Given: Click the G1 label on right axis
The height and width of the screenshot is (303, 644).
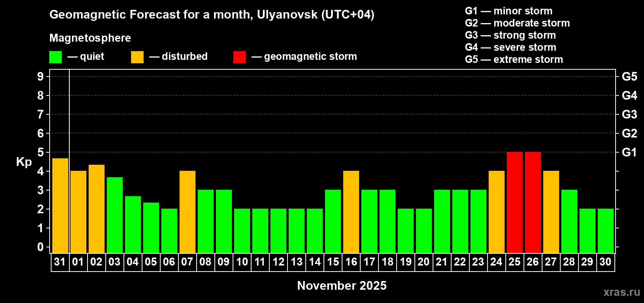Looking at the screenshot, I should point(629,152).
